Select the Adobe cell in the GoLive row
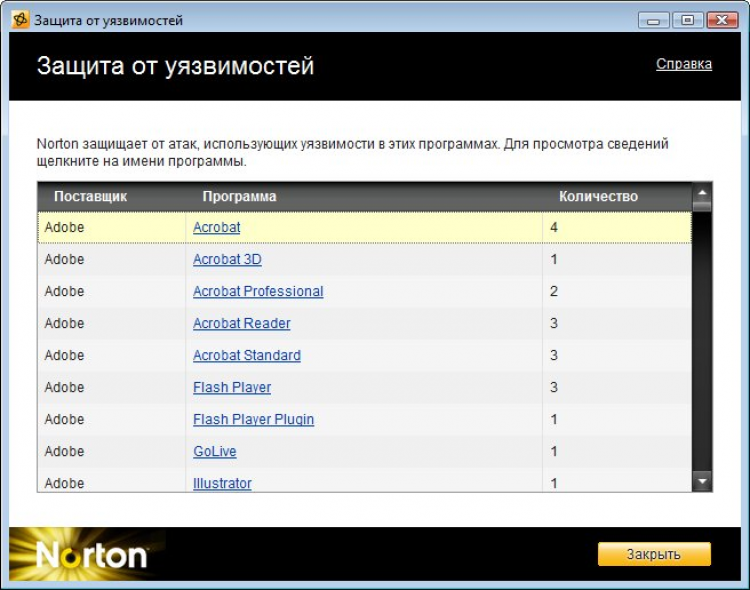 [x=64, y=452]
